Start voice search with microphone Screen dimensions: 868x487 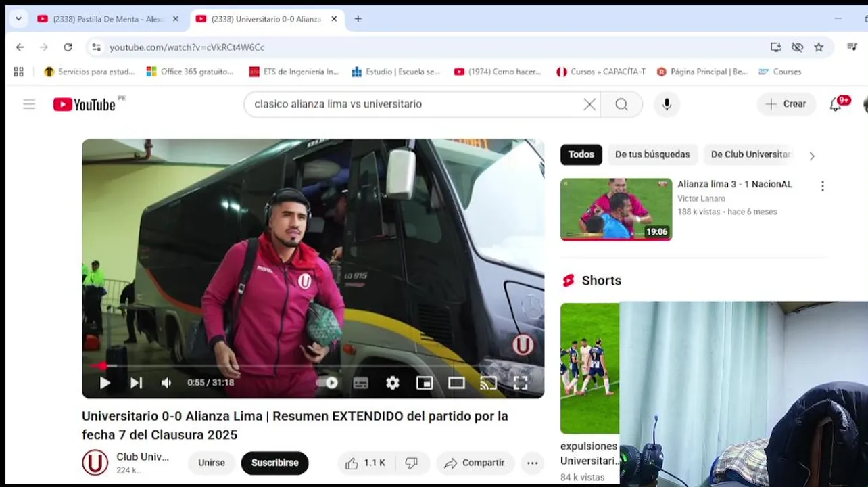pyautogui.click(x=667, y=104)
